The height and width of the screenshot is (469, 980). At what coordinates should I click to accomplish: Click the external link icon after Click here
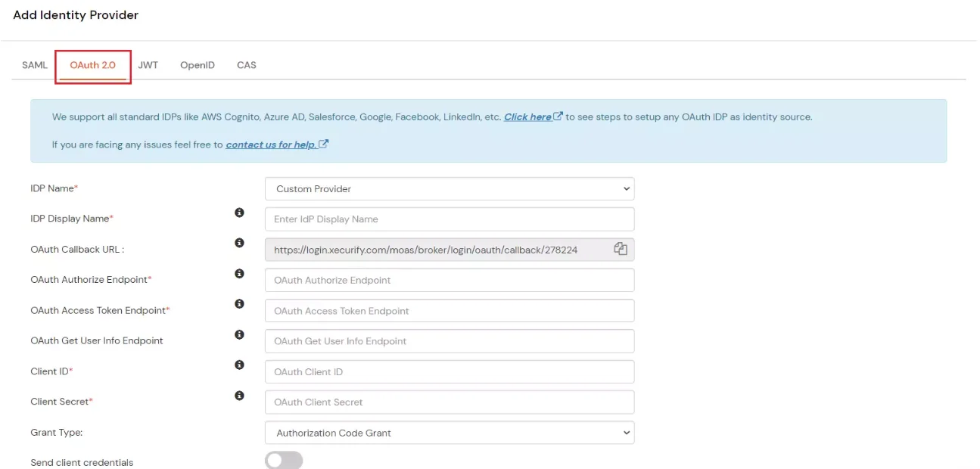558,116
